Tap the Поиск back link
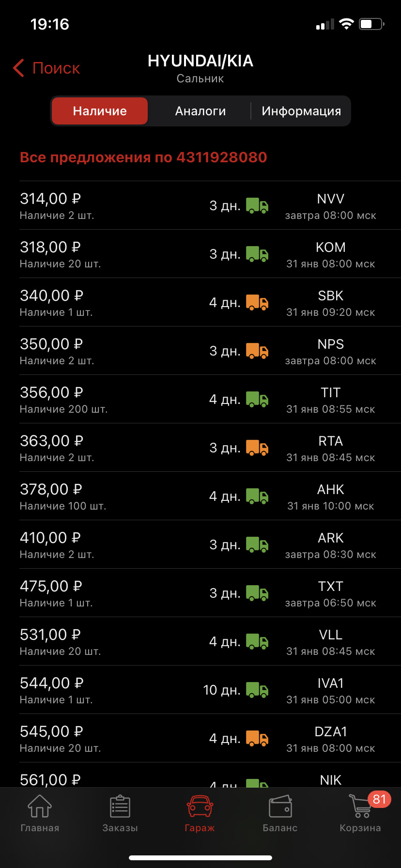Screen dimensions: 401x868 point(56,68)
